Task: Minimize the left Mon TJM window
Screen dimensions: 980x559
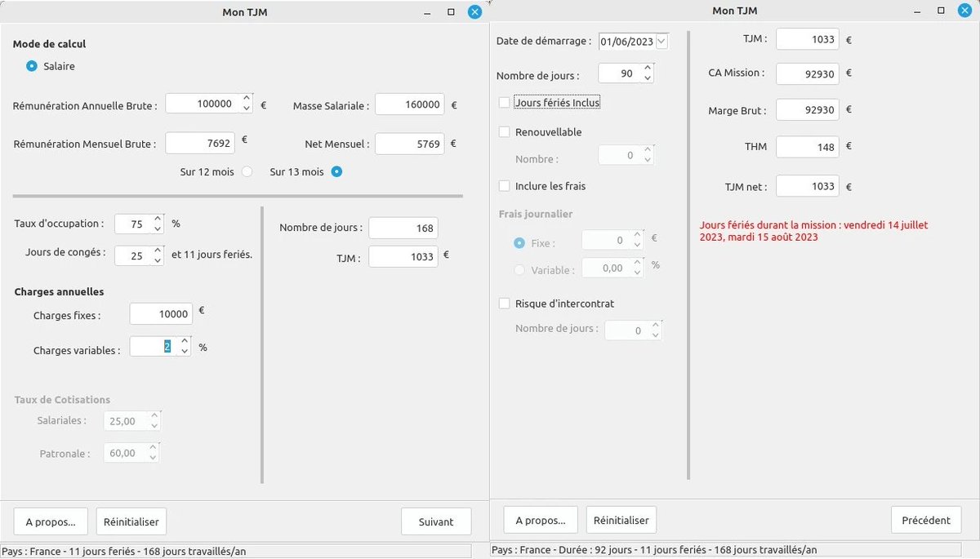Action: pos(427,12)
